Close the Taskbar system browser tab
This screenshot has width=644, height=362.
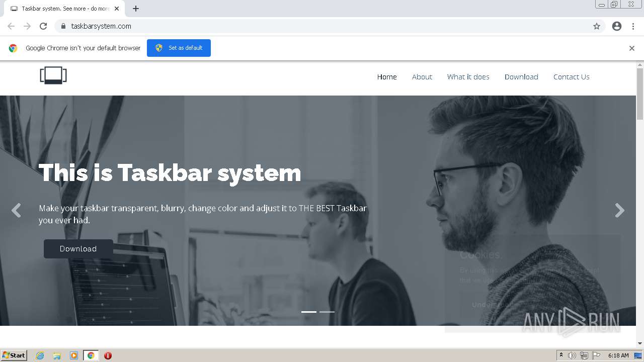coord(117,9)
